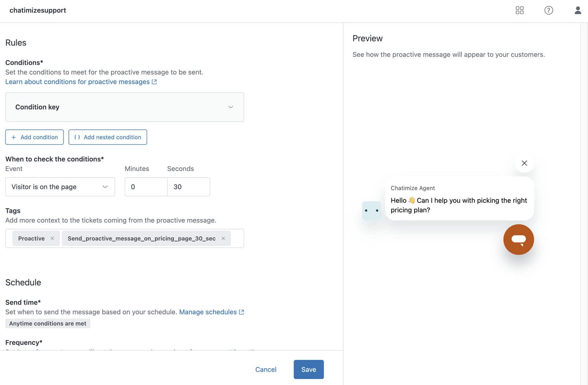Click into the Seconds input field
Image resolution: width=588 pixels, height=385 pixels.
(x=189, y=187)
